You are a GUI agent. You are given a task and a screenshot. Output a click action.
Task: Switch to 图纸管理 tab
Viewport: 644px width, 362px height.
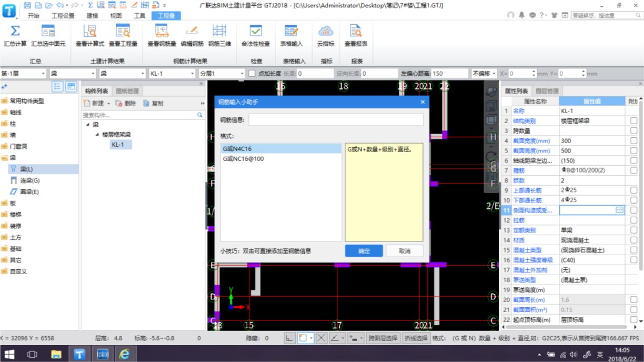click(x=127, y=91)
